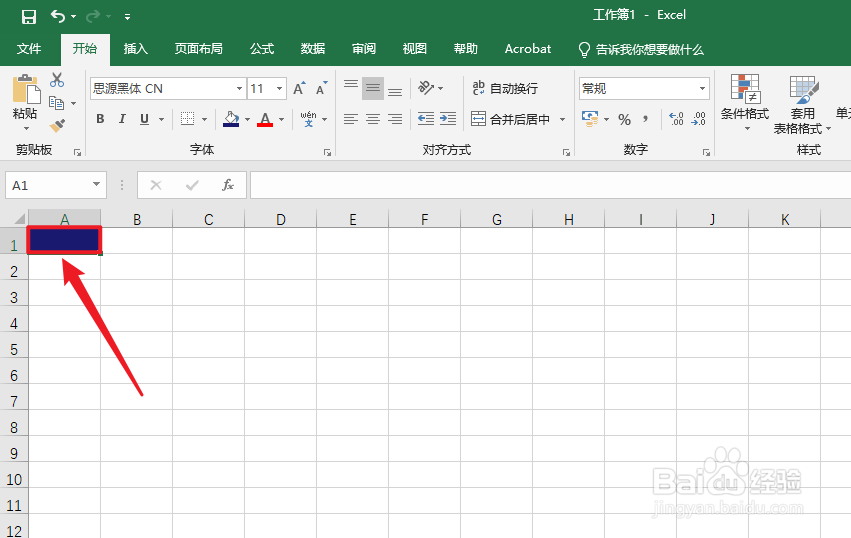Click Decrease Indent icon
Viewport: 851px width, 538px height.
pyautogui.click(x=426, y=119)
